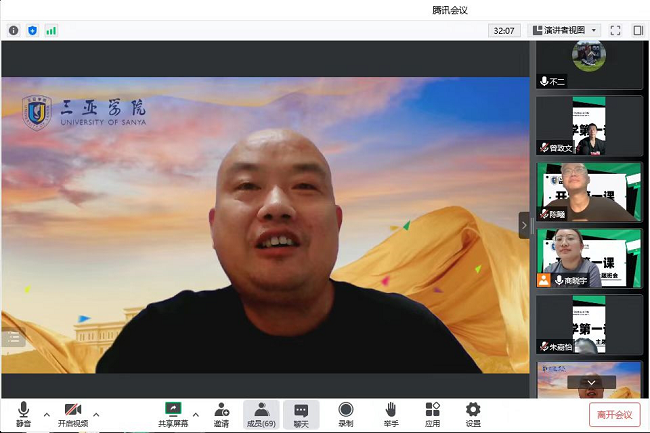The width and height of the screenshot is (650, 433).
Task: View meeting info via the info icon
Action: 14,30
